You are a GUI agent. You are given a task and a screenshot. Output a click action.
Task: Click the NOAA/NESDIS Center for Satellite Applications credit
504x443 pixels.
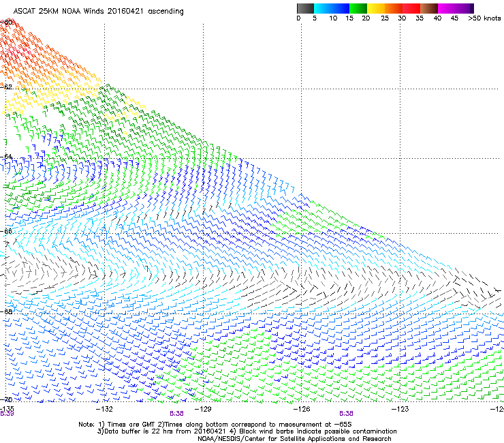click(x=294, y=439)
